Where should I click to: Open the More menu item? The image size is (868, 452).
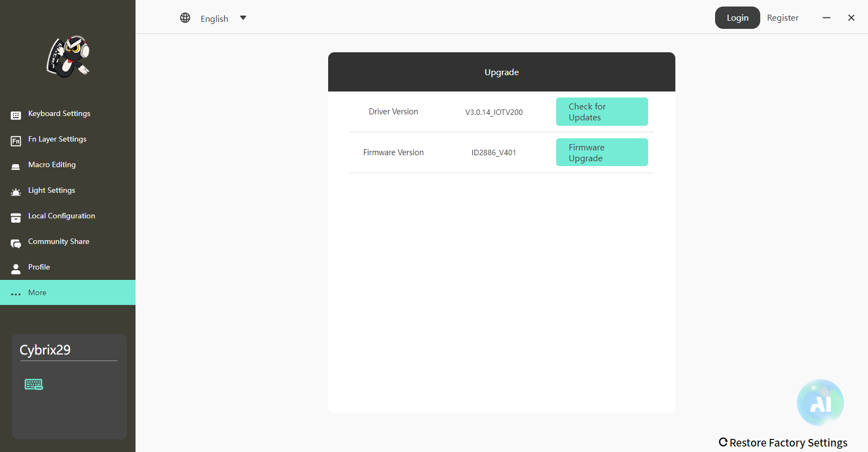[37, 292]
